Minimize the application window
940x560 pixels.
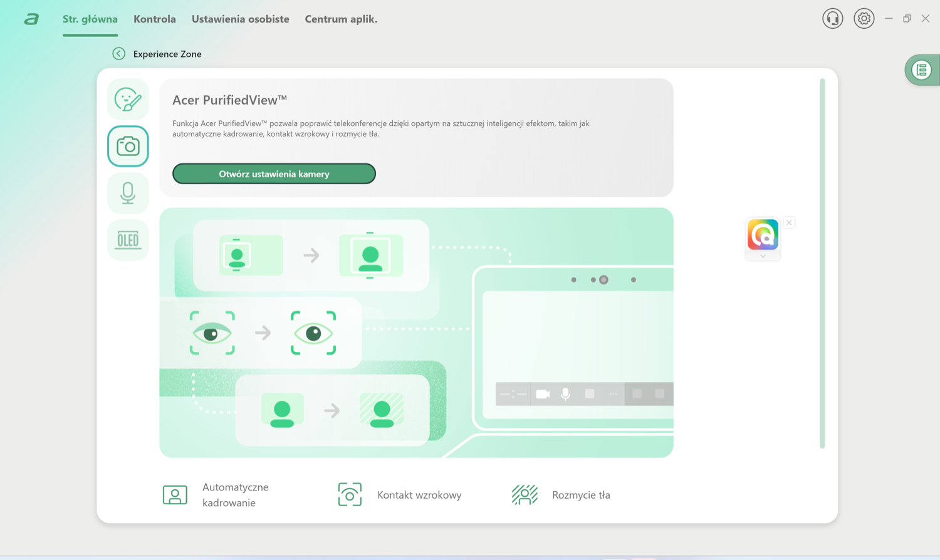point(889,19)
